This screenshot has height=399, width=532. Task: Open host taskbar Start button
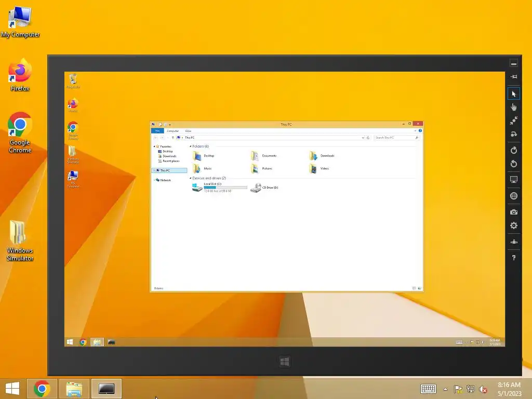[x=12, y=389]
